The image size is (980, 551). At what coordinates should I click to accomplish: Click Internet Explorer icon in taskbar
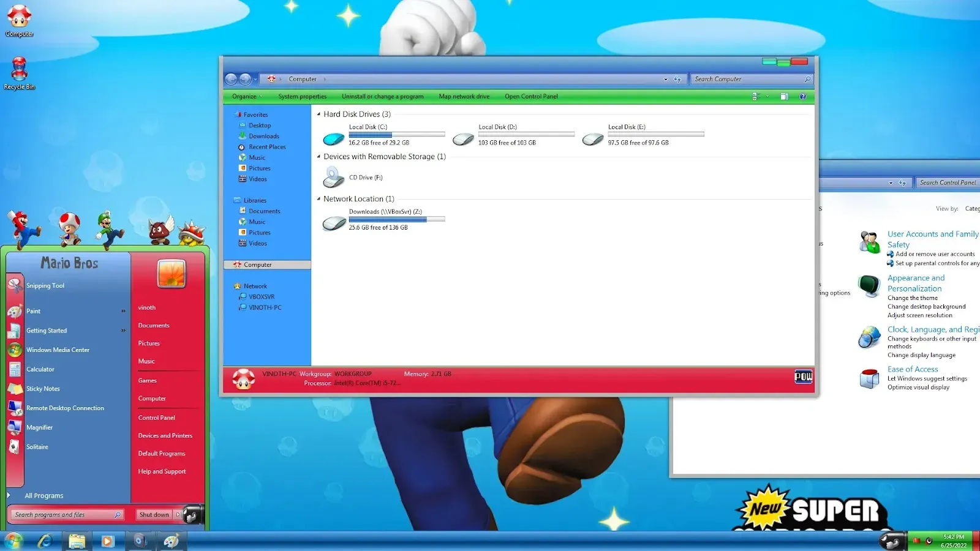(45, 541)
